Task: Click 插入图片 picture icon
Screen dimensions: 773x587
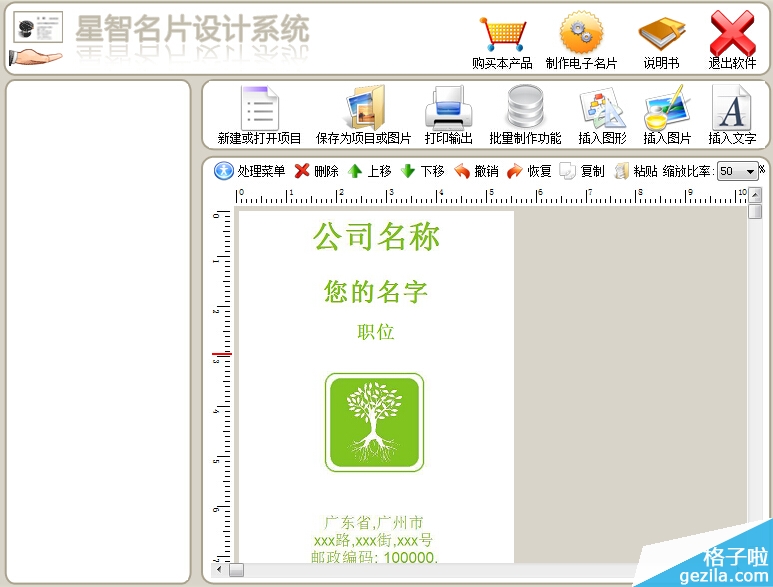Action: (667, 108)
